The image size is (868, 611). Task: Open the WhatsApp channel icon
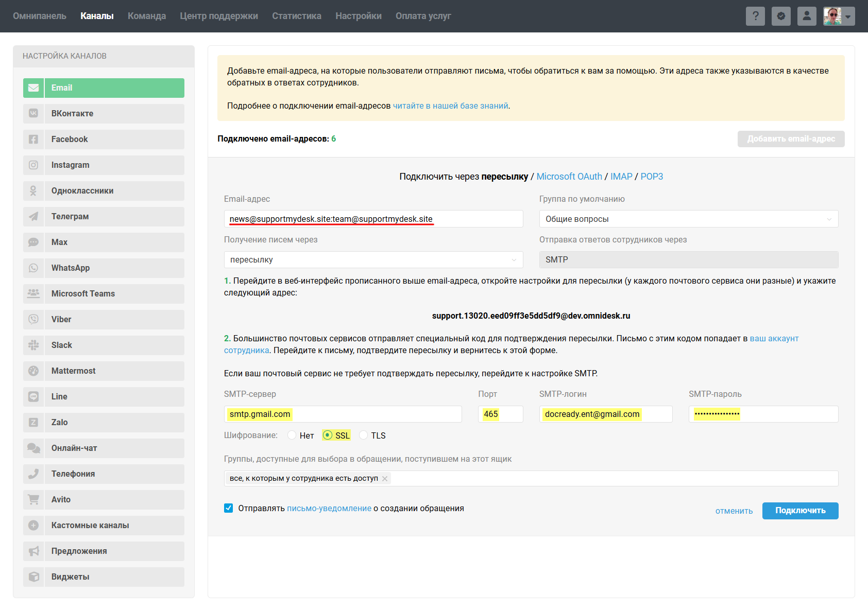coord(33,268)
